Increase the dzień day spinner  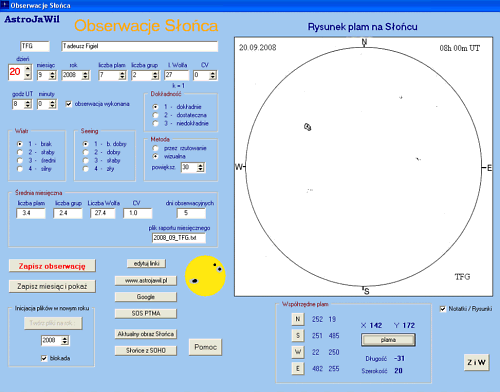pos(28,69)
